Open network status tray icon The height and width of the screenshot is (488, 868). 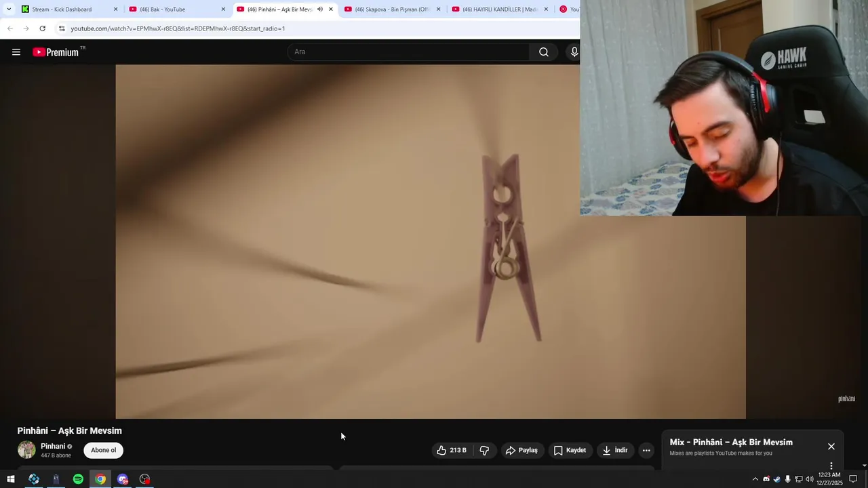click(x=799, y=479)
